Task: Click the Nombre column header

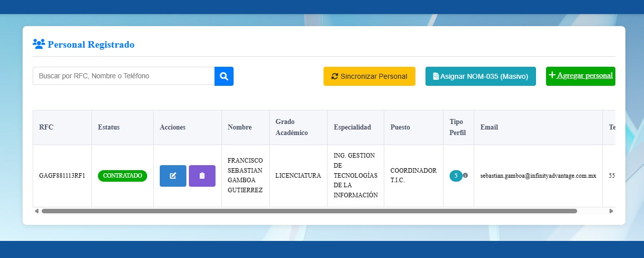Action: pos(246,127)
